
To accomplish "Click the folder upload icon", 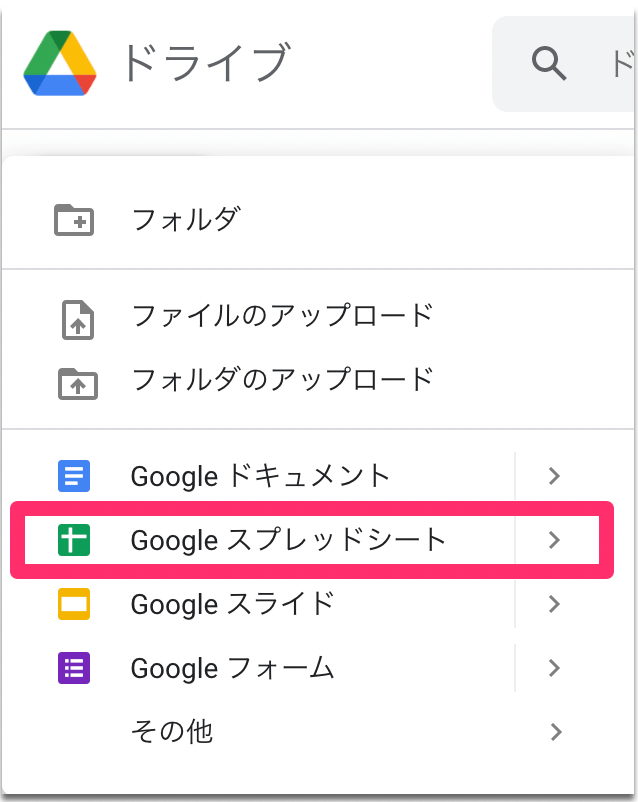I will [x=77, y=381].
